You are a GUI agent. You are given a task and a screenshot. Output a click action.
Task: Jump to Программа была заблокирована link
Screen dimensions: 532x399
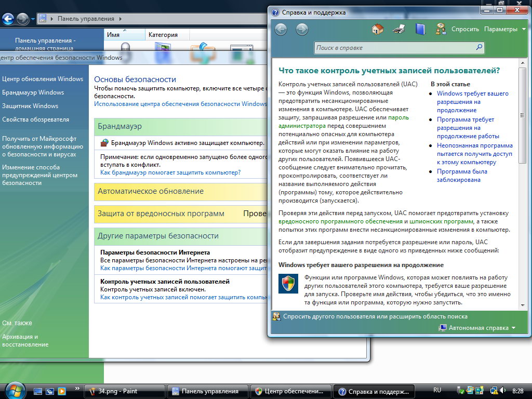click(x=462, y=176)
